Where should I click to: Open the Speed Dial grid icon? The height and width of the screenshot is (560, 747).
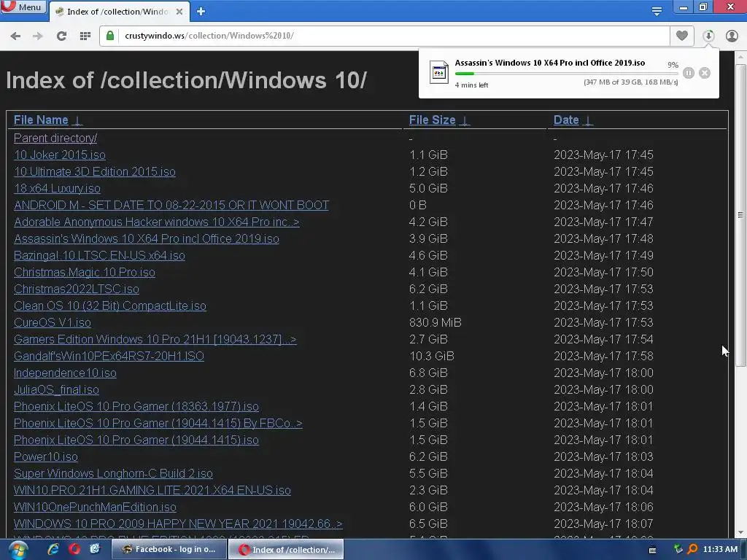tap(85, 36)
